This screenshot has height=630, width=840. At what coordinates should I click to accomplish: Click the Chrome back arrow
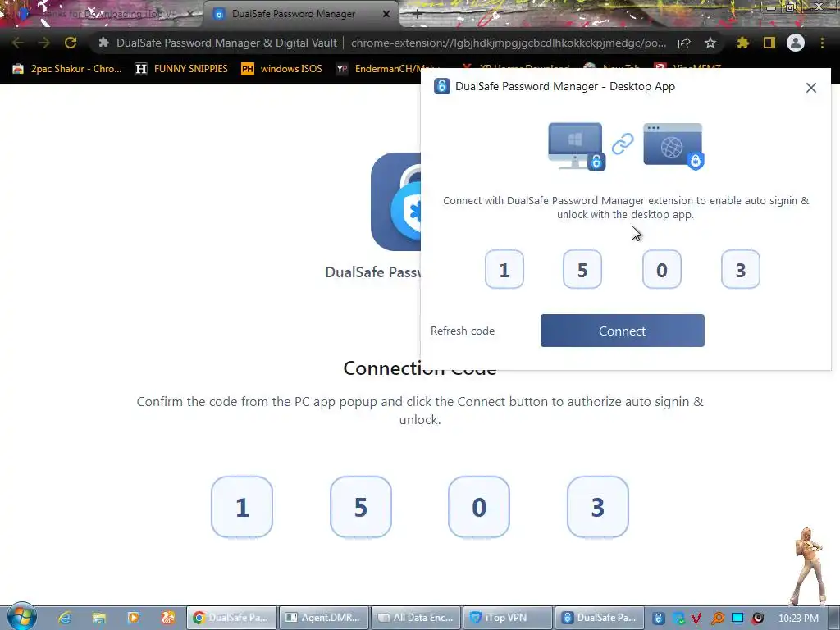click(x=17, y=43)
